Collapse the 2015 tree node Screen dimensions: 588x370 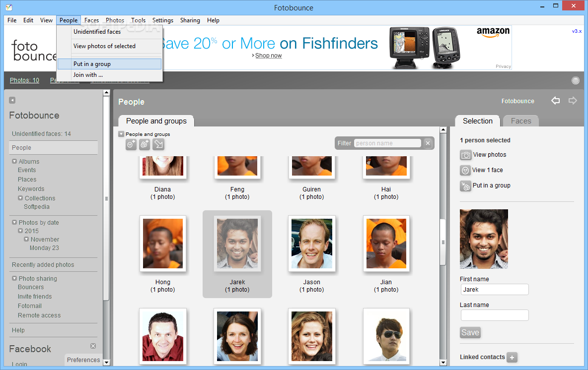pos(20,231)
